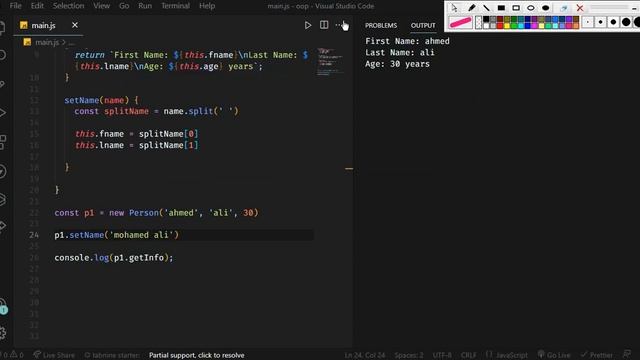Open the File menu

[16, 6]
